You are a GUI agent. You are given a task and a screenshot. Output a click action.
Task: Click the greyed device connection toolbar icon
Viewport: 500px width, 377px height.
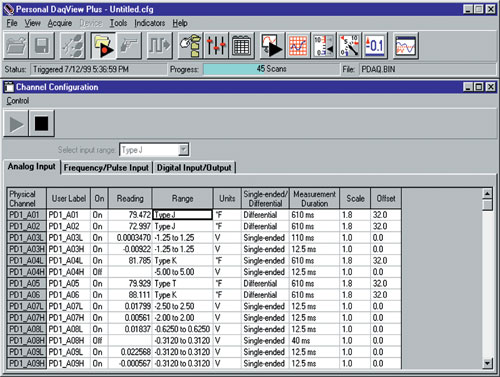[73, 45]
